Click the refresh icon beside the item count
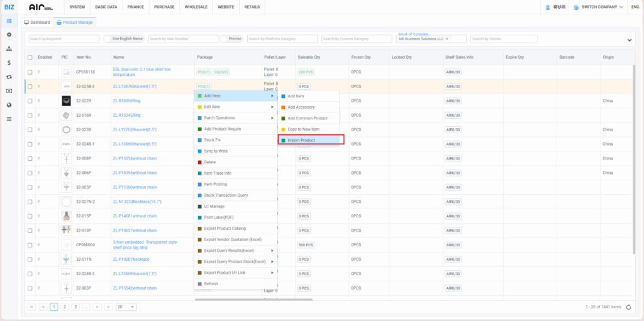The image size is (644, 321). (x=628, y=307)
